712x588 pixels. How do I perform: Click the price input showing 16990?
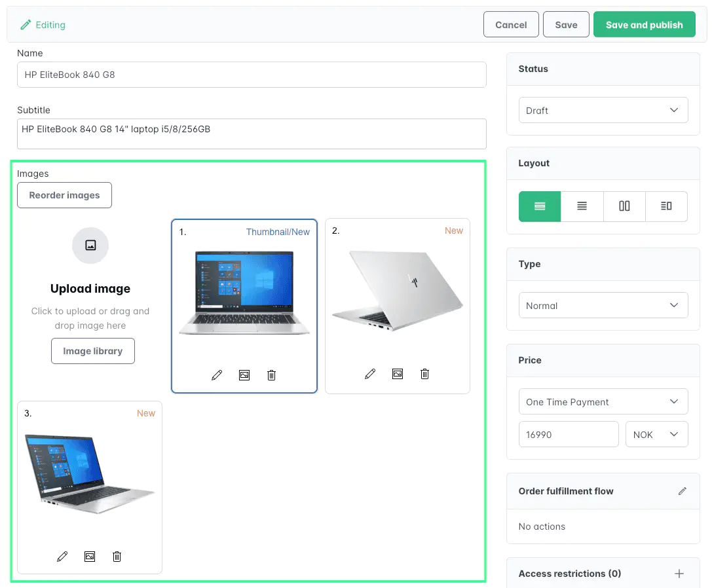569,434
